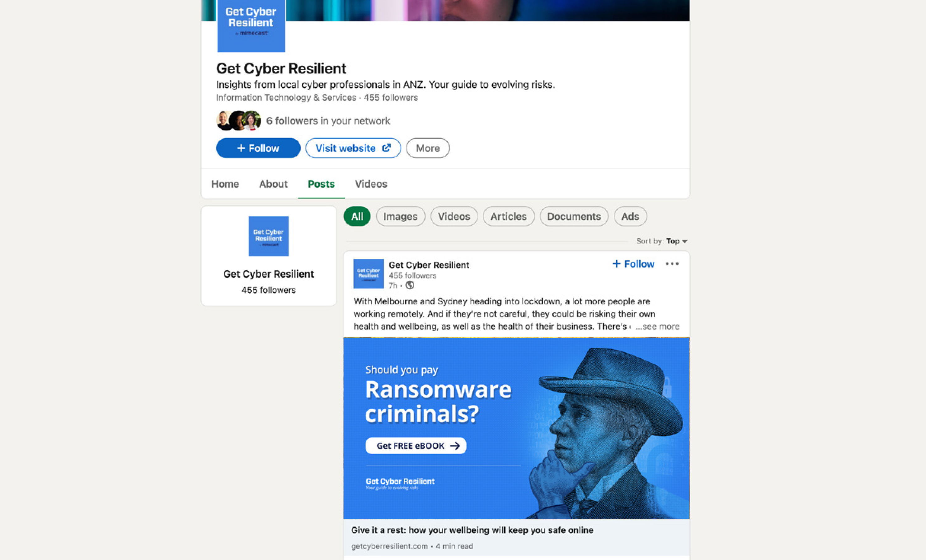Open 6 followers in your network link
The height and width of the screenshot is (560, 926).
[328, 121]
